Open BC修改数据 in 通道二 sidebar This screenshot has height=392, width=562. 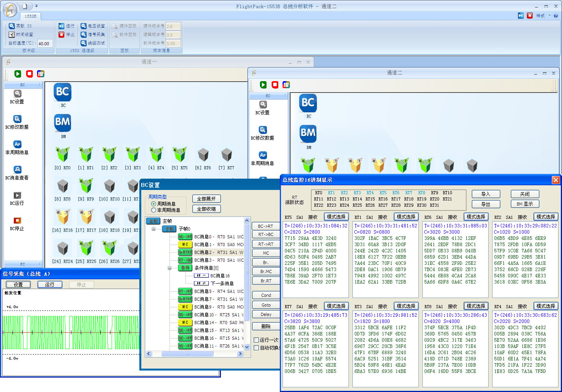click(262, 133)
